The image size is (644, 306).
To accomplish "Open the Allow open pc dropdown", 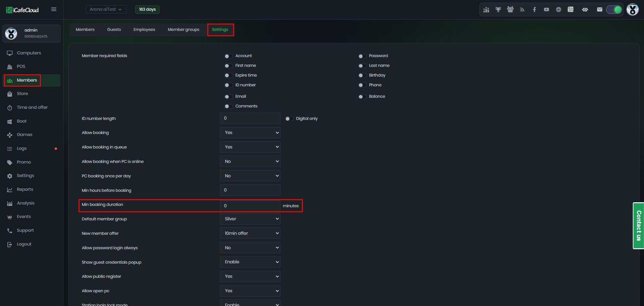I will pos(250,291).
